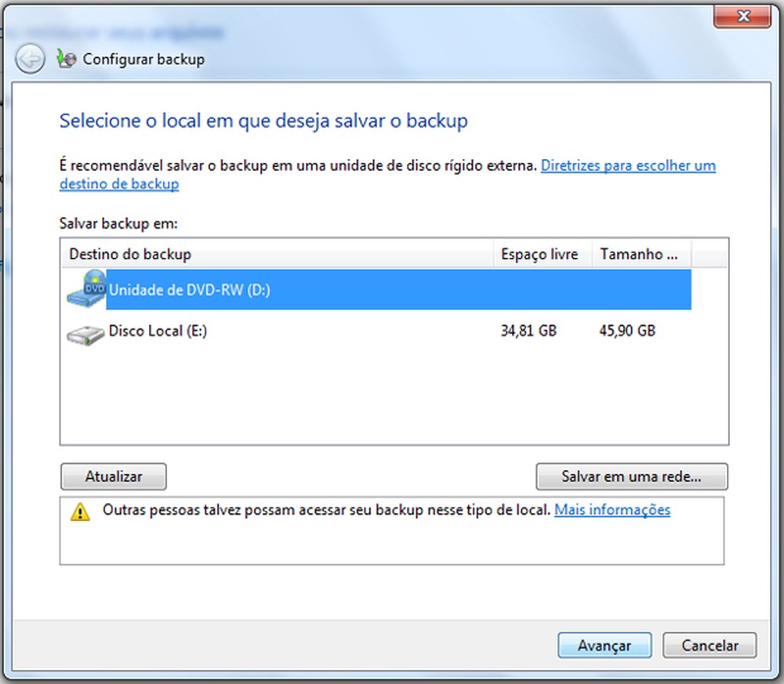
Task: Open Salvar em uma rede dialog
Action: coord(632,476)
